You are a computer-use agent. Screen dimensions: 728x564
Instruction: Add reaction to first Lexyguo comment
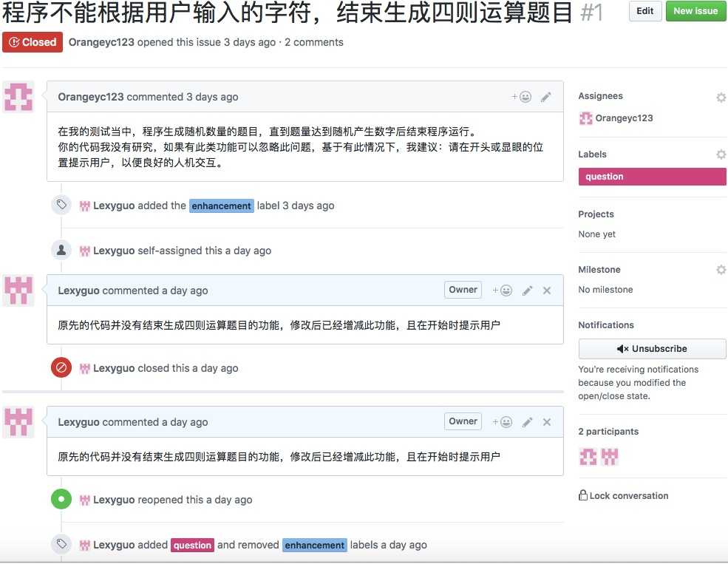(x=503, y=290)
